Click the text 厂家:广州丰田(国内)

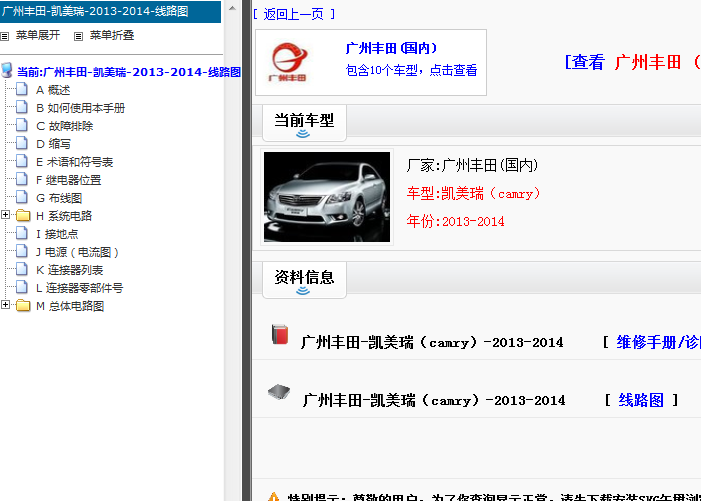click(x=472, y=165)
